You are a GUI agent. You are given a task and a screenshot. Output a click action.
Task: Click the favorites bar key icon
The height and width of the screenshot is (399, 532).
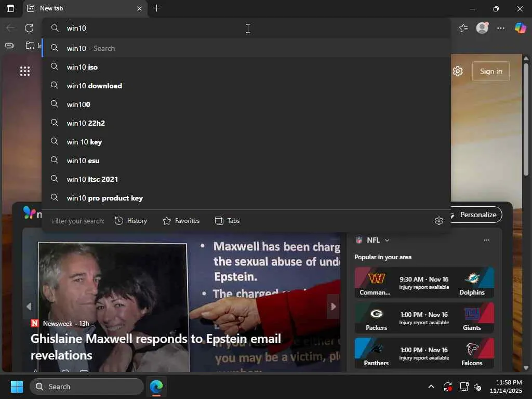click(9, 46)
